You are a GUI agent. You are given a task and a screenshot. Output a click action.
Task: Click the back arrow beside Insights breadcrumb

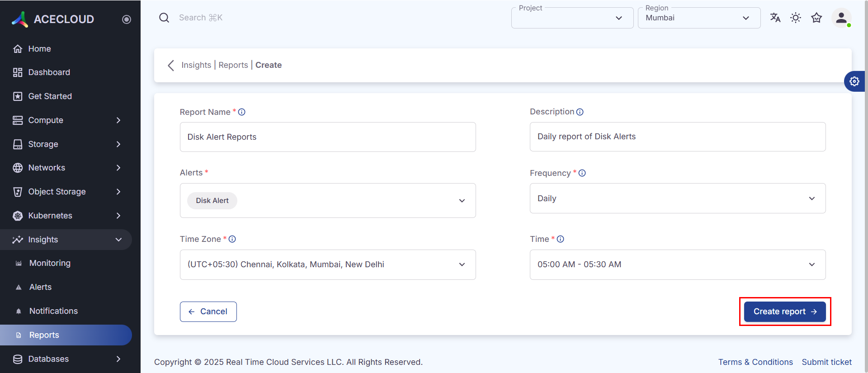pyautogui.click(x=171, y=66)
